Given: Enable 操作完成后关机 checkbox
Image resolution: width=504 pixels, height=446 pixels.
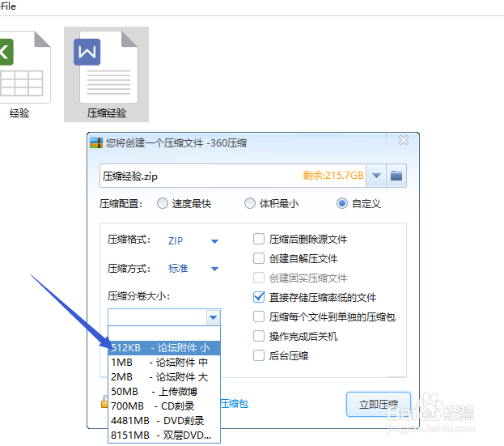Looking at the screenshot, I should pos(259,337).
